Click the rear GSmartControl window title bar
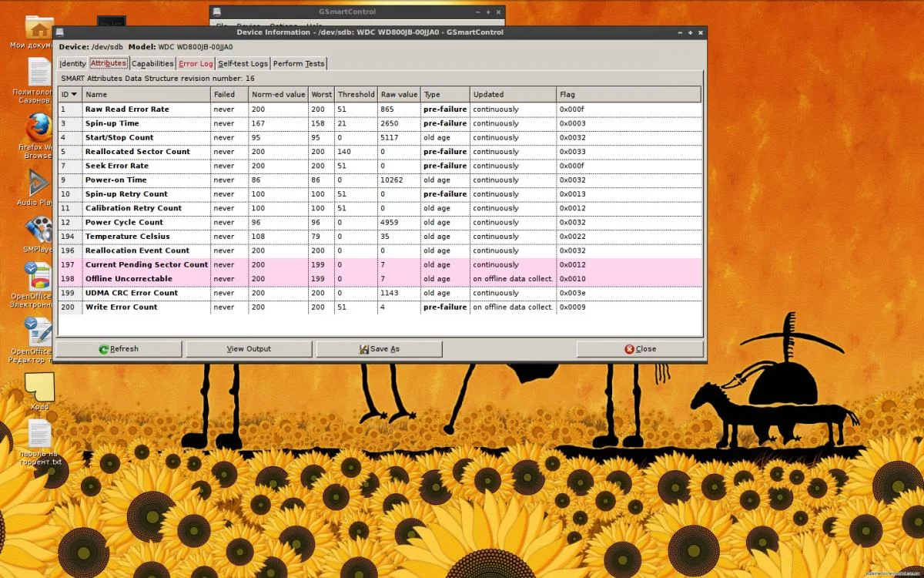924x578 pixels. (358, 12)
